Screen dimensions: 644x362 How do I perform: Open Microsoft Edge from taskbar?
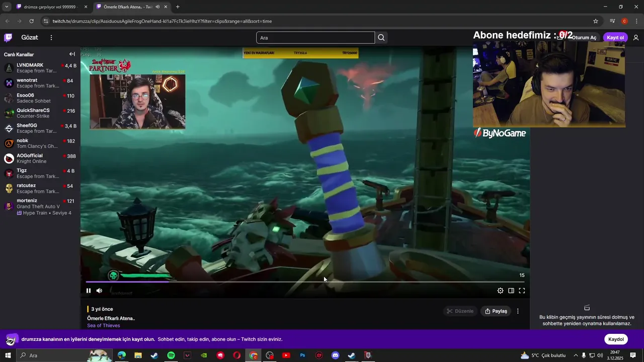[122, 355]
